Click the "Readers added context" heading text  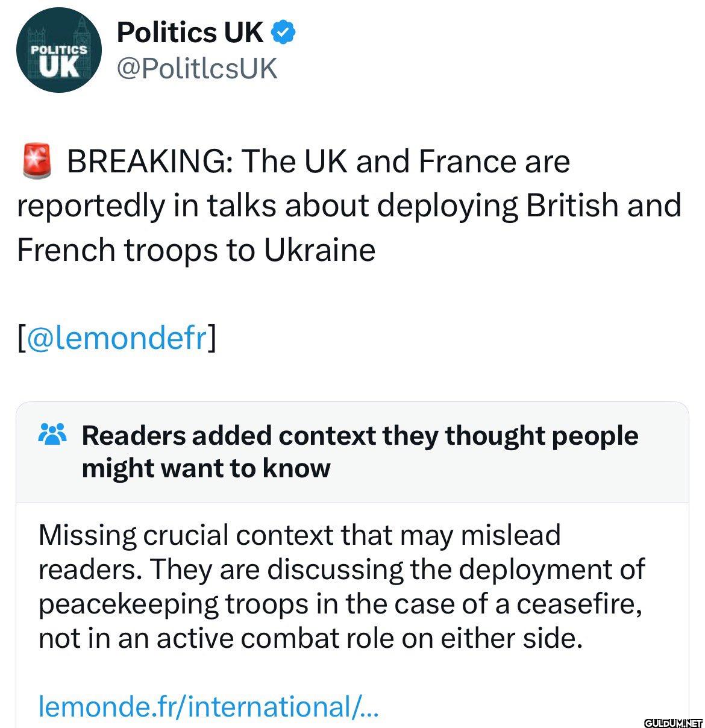pyautogui.click(x=360, y=436)
